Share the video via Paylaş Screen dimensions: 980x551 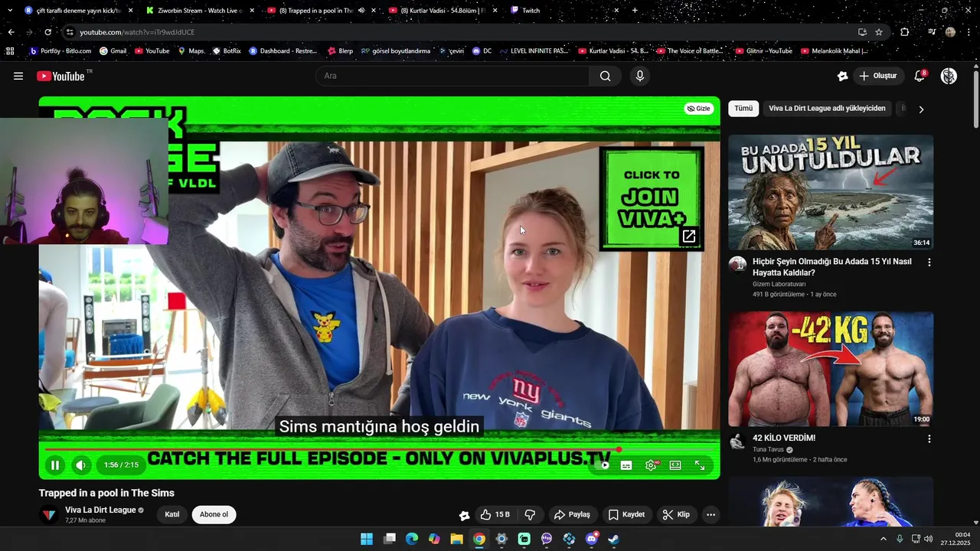[x=572, y=514]
